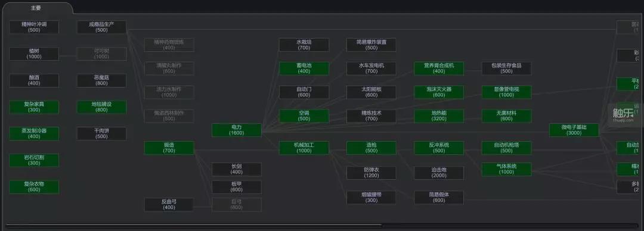Select the 地热能 (3200) research node

[x=439, y=115]
